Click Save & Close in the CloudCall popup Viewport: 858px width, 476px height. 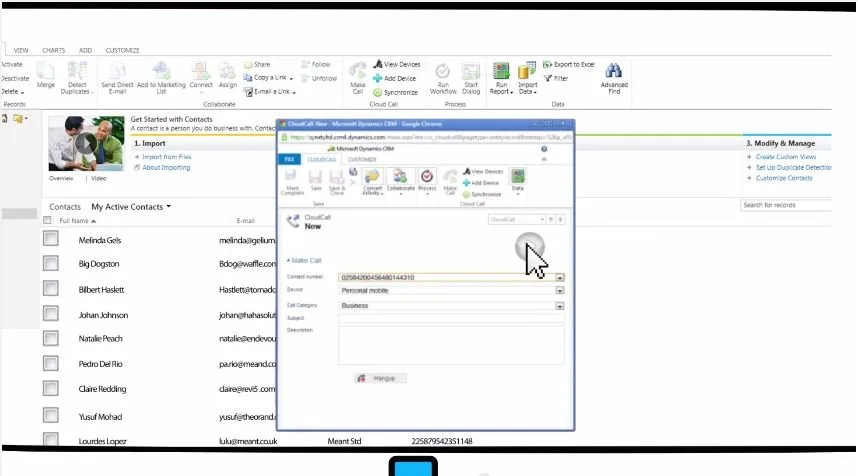point(337,182)
